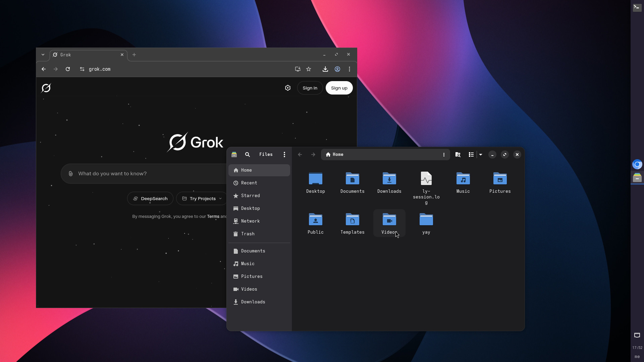
Task: Open terminal from side panel
Action: (637, 7)
